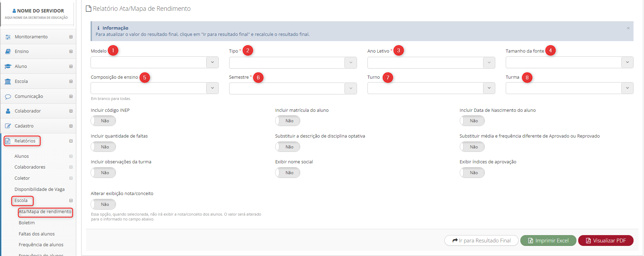The image size is (644, 256).
Task: Click the Escola building icon in sidebar
Action: (8, 82)
